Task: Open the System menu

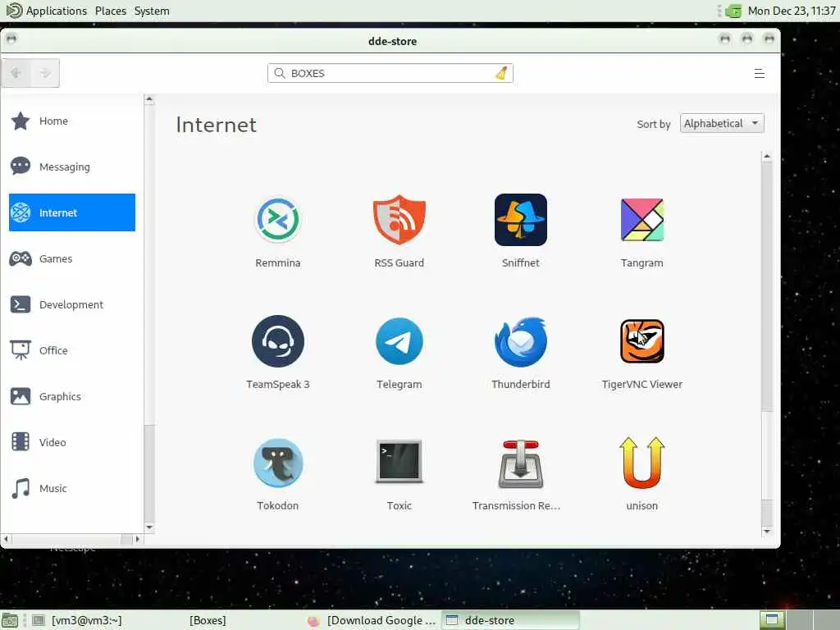Action: click(152, 11)
